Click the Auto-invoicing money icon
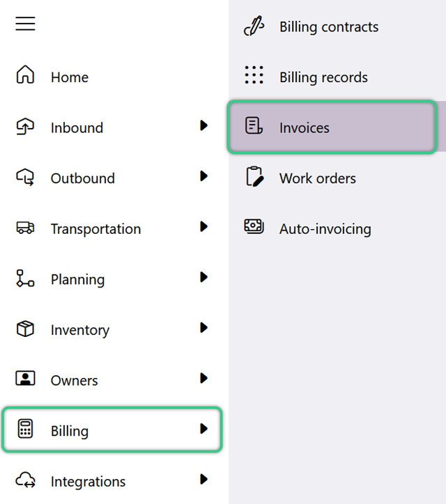Image resolution: width=446 pixels, height=504 pixels. pos(254,226)
